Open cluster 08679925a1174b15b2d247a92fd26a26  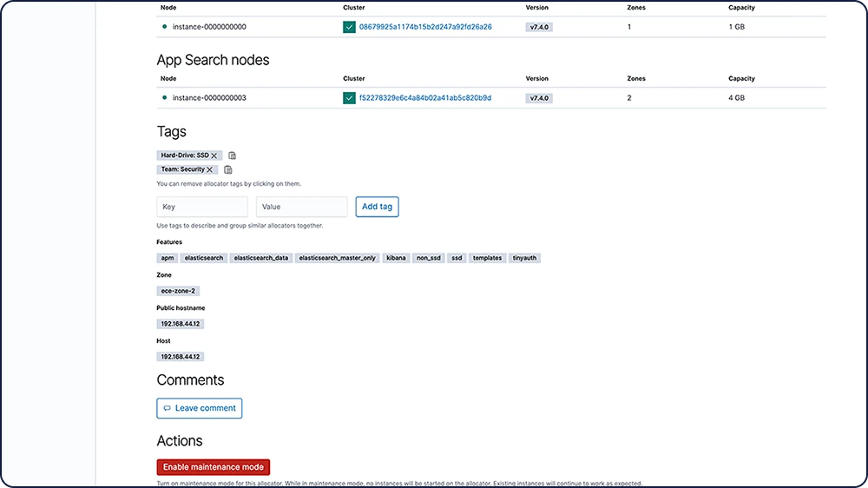pos(425,27)
